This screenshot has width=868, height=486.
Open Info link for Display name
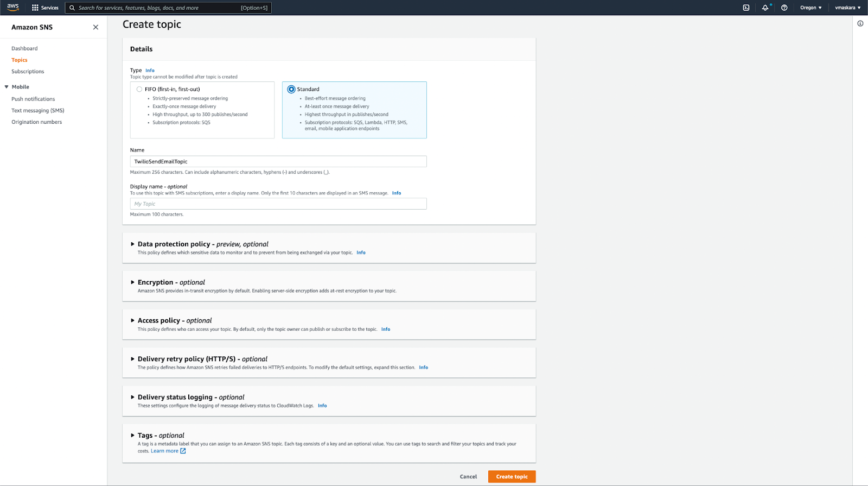pyautogui.click(x=397, y=193)
